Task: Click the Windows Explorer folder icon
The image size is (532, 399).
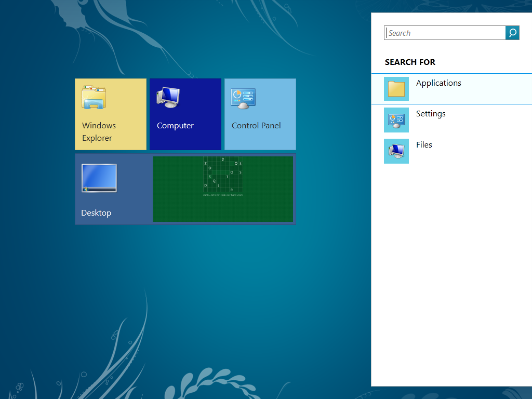Action: [94, 98]
